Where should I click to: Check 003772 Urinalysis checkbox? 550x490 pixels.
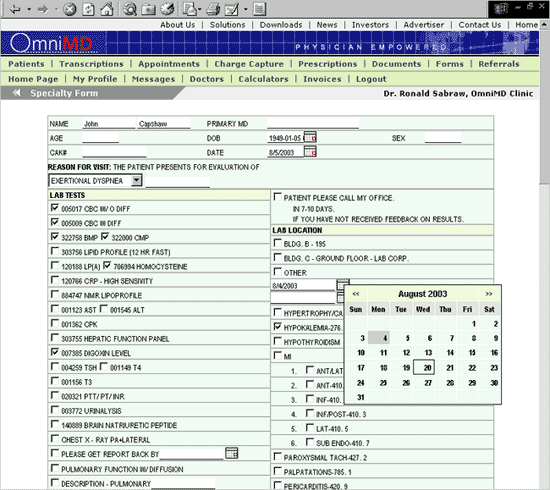pyautogui.click(x=55, y=409)
